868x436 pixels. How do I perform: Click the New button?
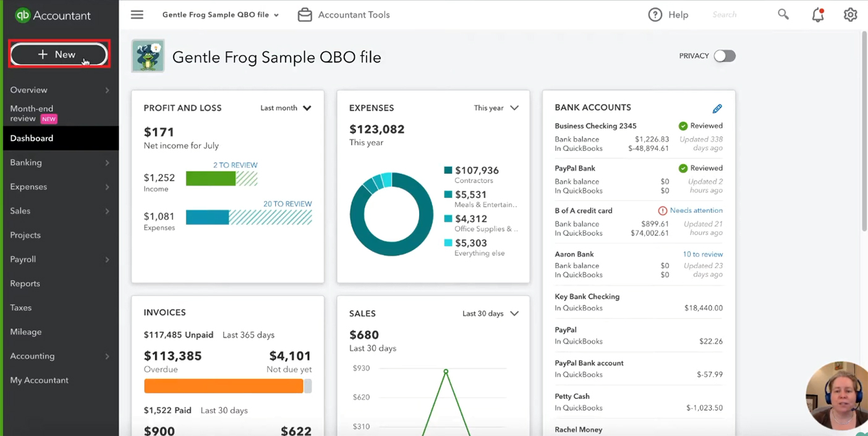[59, 54]
